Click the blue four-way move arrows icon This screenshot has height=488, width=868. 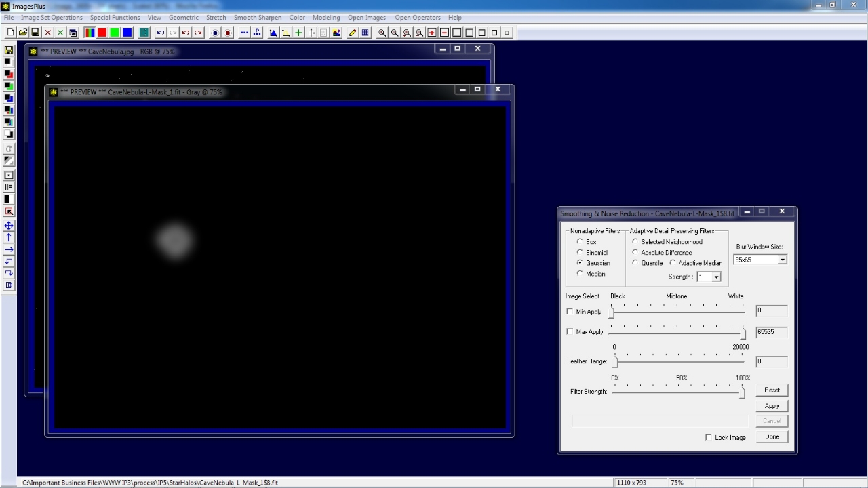(x=9, y=226)
